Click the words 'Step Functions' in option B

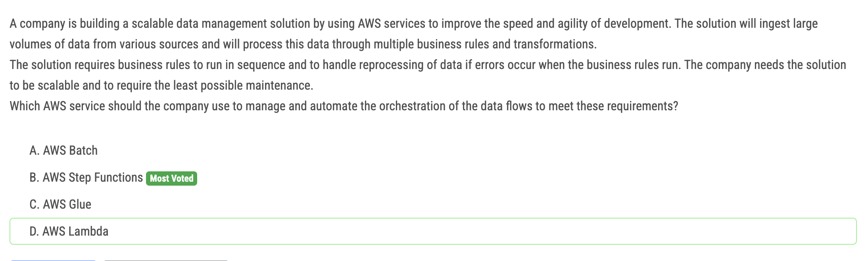(106, 178)
